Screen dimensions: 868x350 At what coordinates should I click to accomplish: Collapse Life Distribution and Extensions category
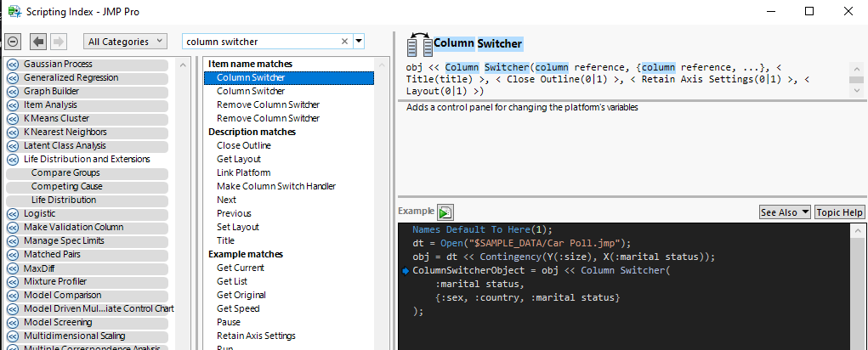click(13, 159)
